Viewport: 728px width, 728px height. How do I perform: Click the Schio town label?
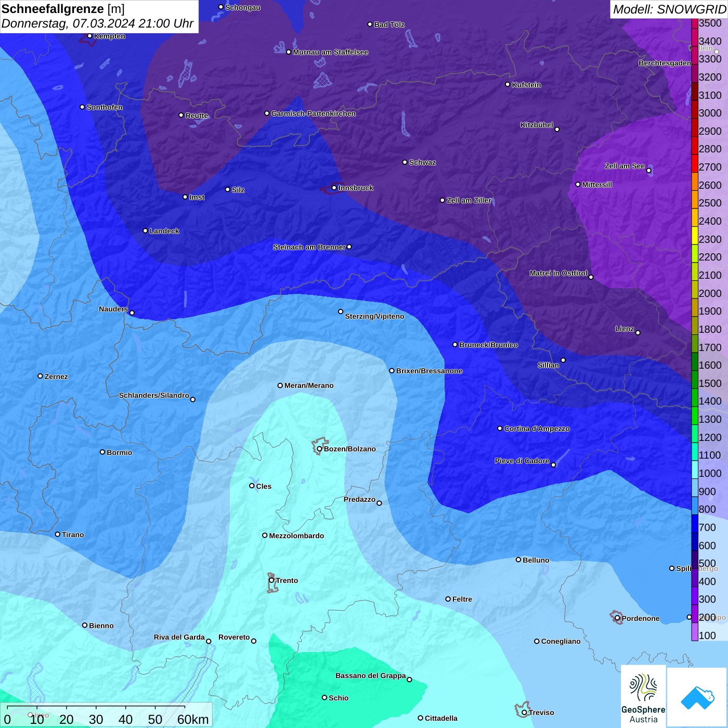point(339,698)
